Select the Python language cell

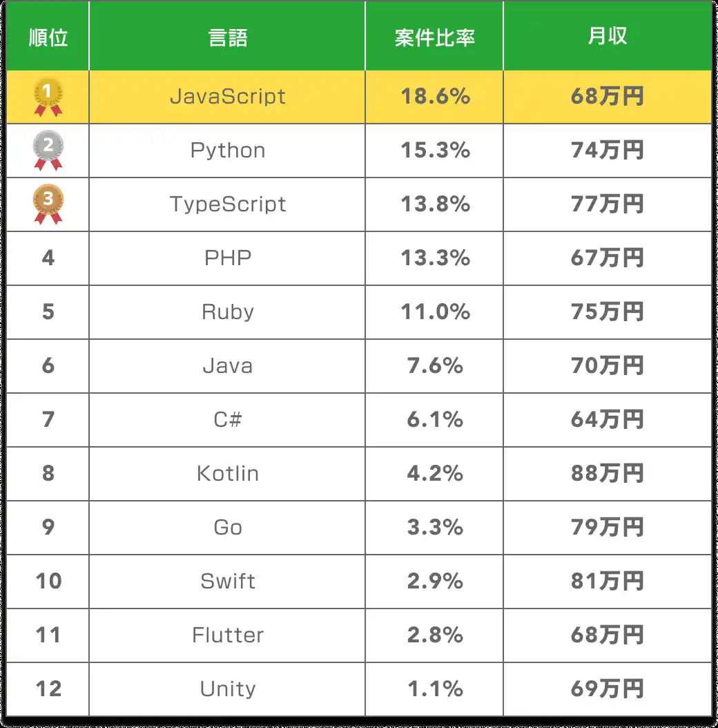(x=227, y=151)
